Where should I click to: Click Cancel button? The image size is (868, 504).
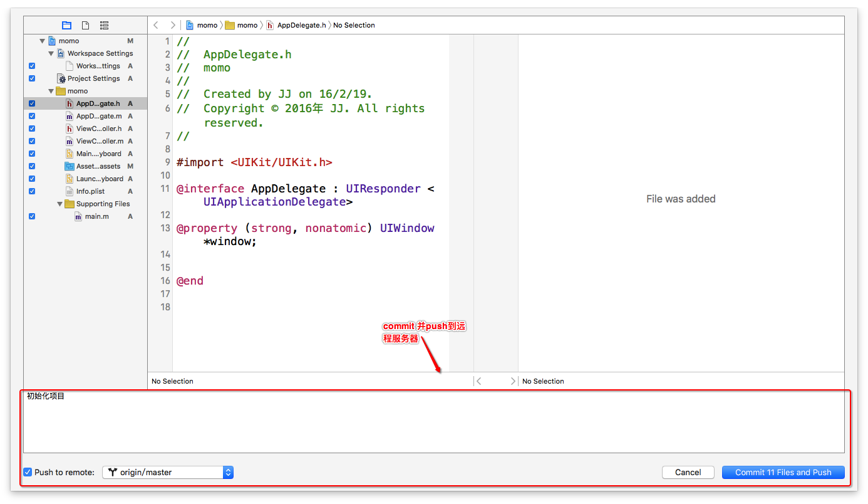click(688, 472)
